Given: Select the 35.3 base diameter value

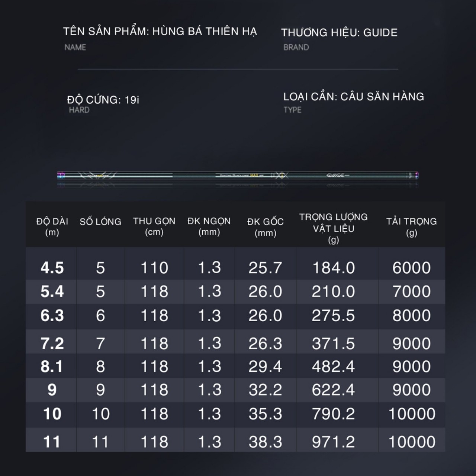Looking at the screenshot, I should [x=265, y=414].
